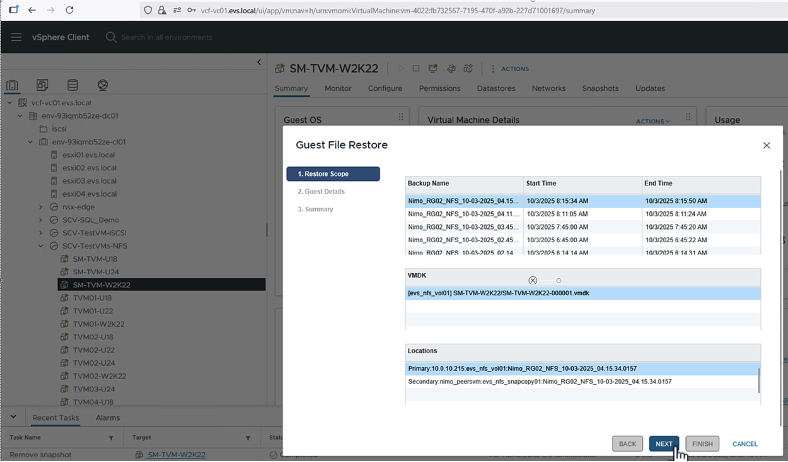Open the VM ACTIONS menu
Image resolution: width=788 pixels, height=462 pixels.
pos(510,69)
